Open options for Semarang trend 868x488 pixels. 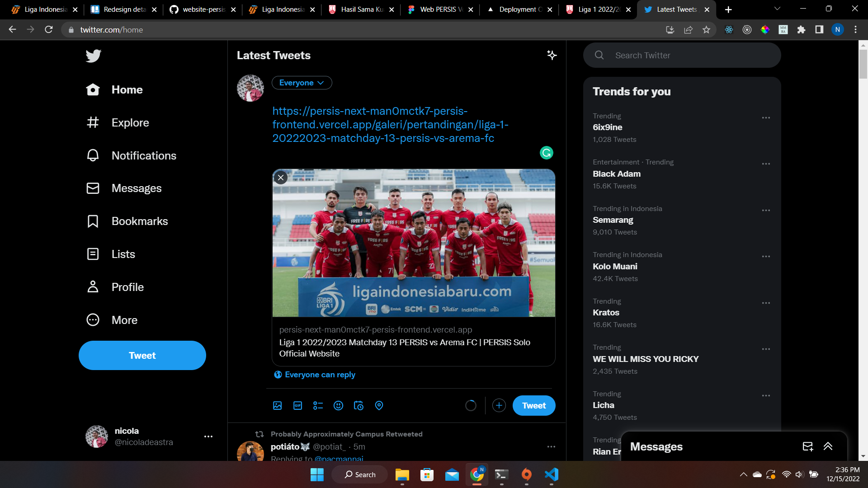point(766,211)
